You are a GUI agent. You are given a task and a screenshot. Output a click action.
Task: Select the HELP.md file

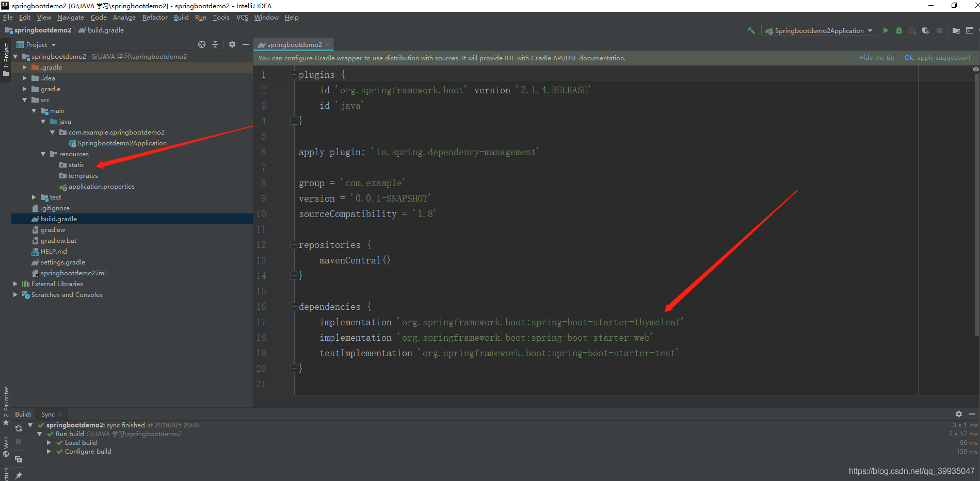[x=49, y=252]
